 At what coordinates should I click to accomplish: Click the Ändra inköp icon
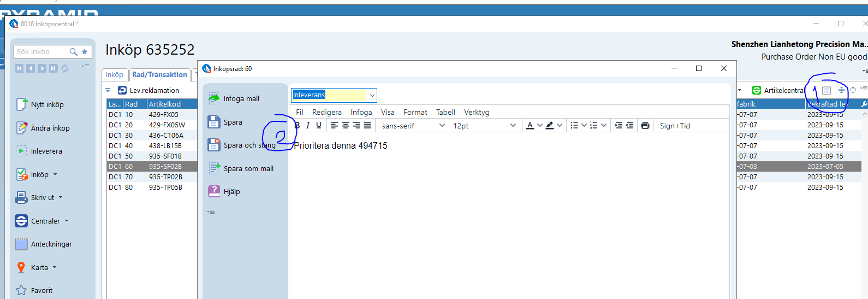(x=21, y=128)
